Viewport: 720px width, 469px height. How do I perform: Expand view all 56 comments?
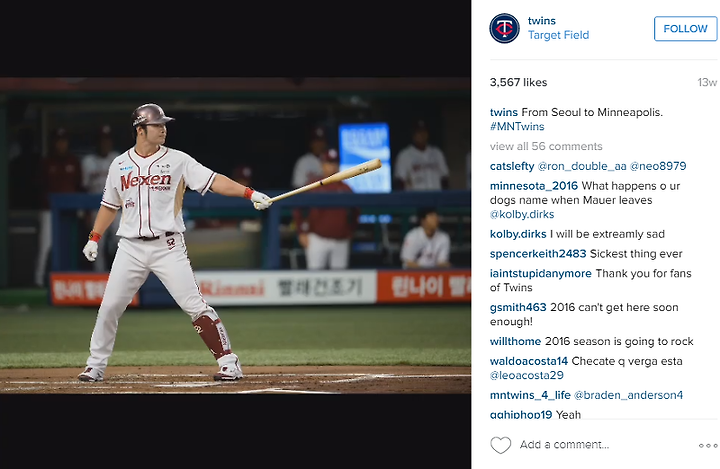pos(546,146)
